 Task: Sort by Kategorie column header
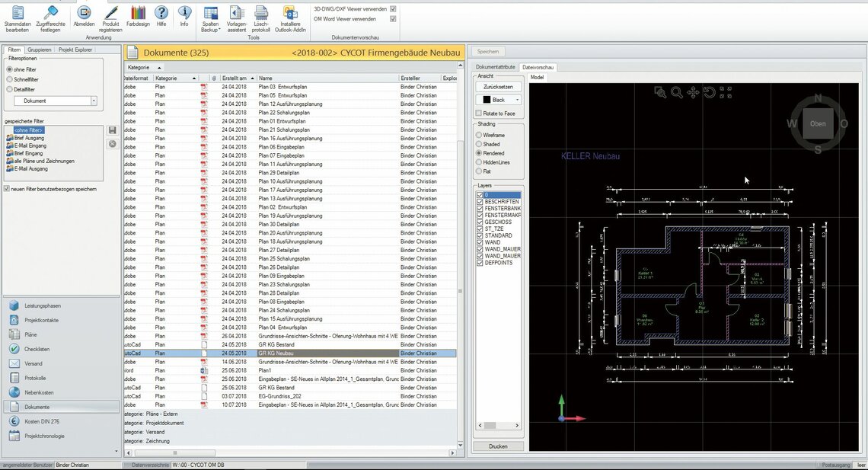coord(175,78)
